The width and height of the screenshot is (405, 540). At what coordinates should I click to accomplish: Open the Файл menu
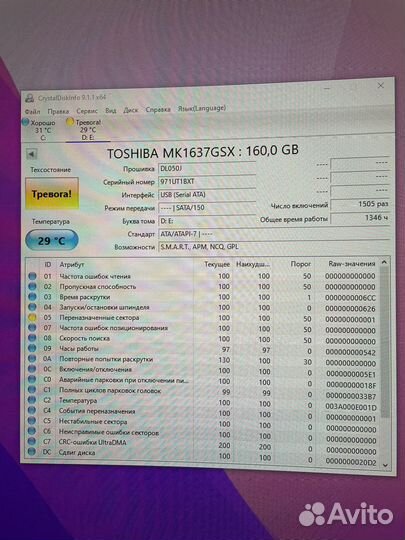(32, 112)
